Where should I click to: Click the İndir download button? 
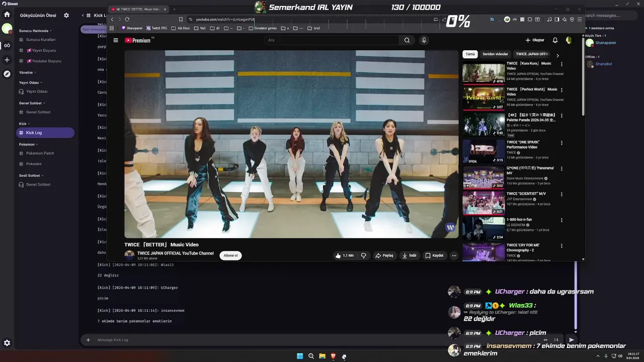point(409,255)
